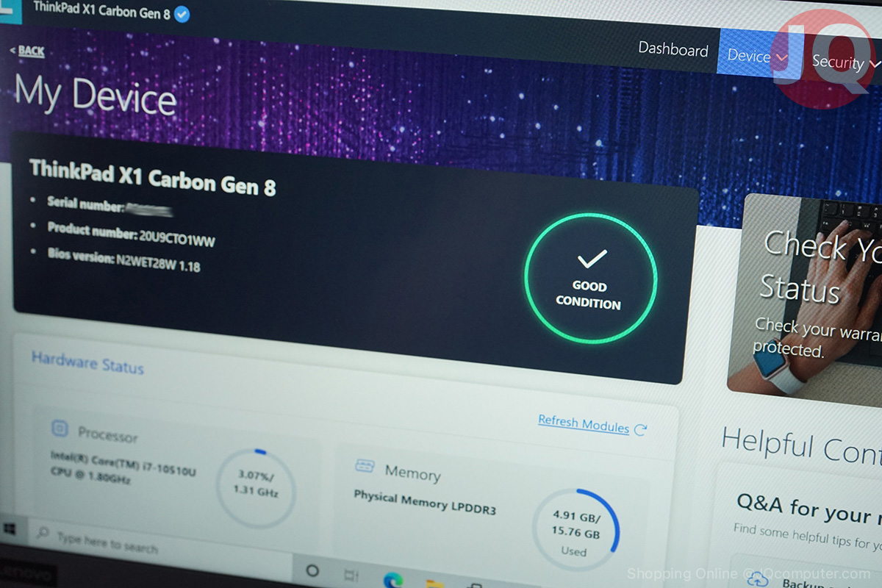
Task: Click the checkmark icon above Good Condition
Action: point(592,259)
